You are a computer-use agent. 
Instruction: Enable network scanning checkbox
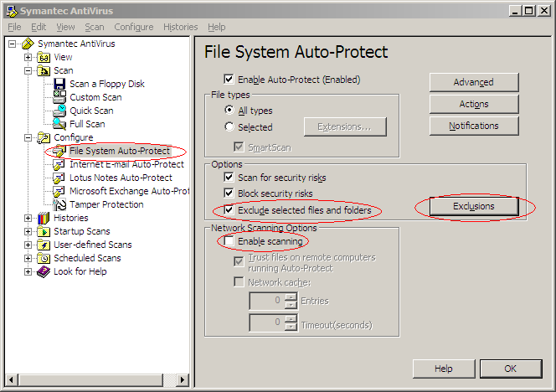pos(229,241)
